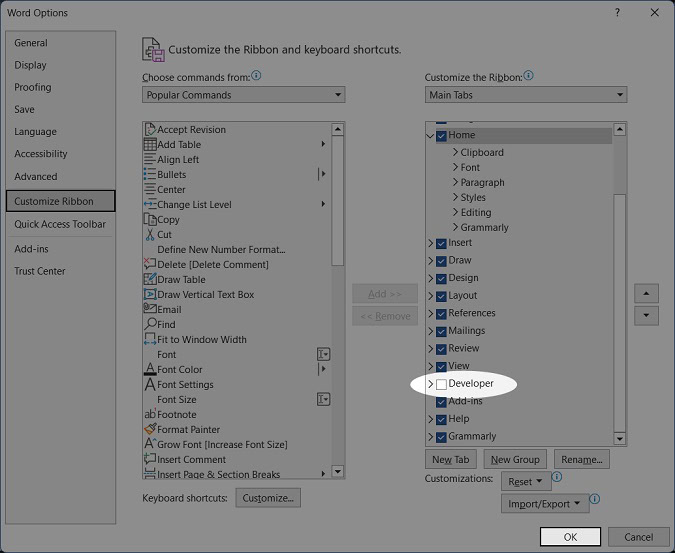
Task: Select the Change List Level icon
Action: [150, 204]
